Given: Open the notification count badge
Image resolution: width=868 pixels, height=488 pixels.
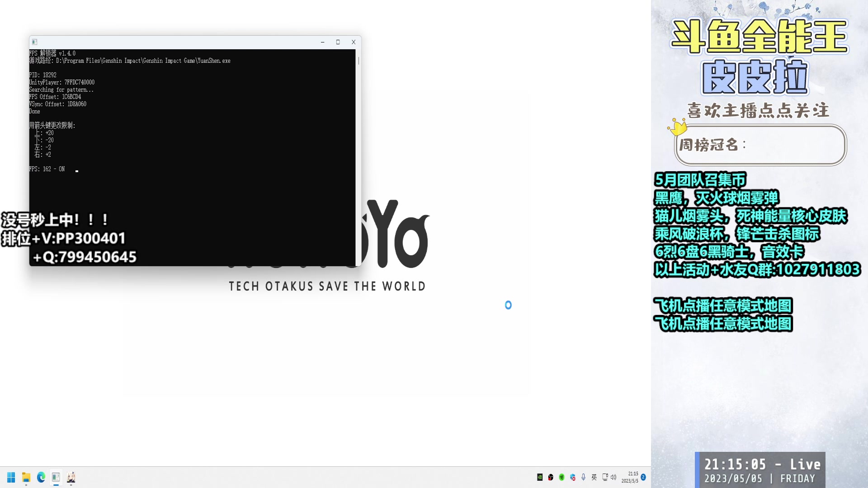Looking at the screenshot, I should click(x=643, y=477).
